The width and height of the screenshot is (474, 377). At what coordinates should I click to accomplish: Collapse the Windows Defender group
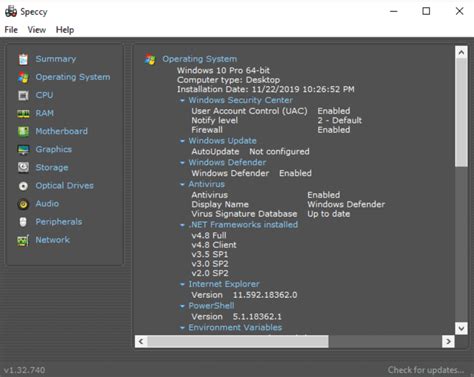182,163
